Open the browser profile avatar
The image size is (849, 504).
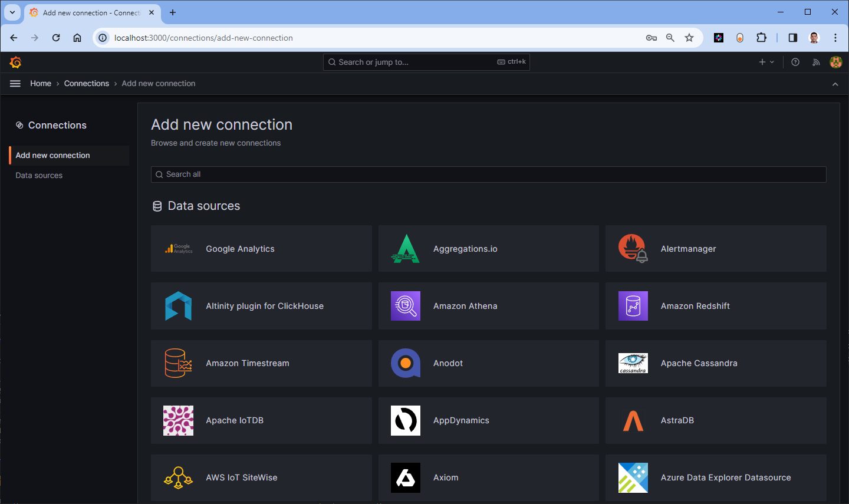coord(814,38)
